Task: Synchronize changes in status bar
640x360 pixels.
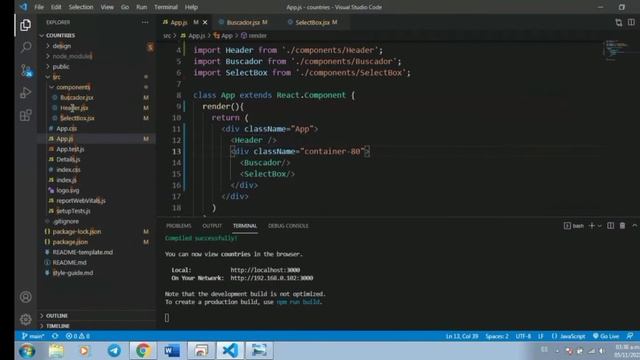Action: coord(55,336)
